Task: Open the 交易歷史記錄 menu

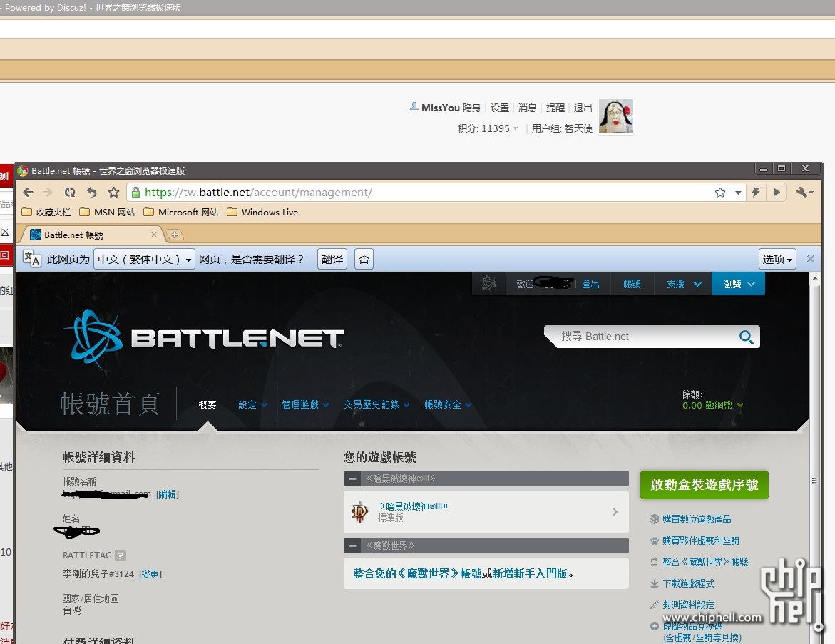Action: [x=376, y=405]
